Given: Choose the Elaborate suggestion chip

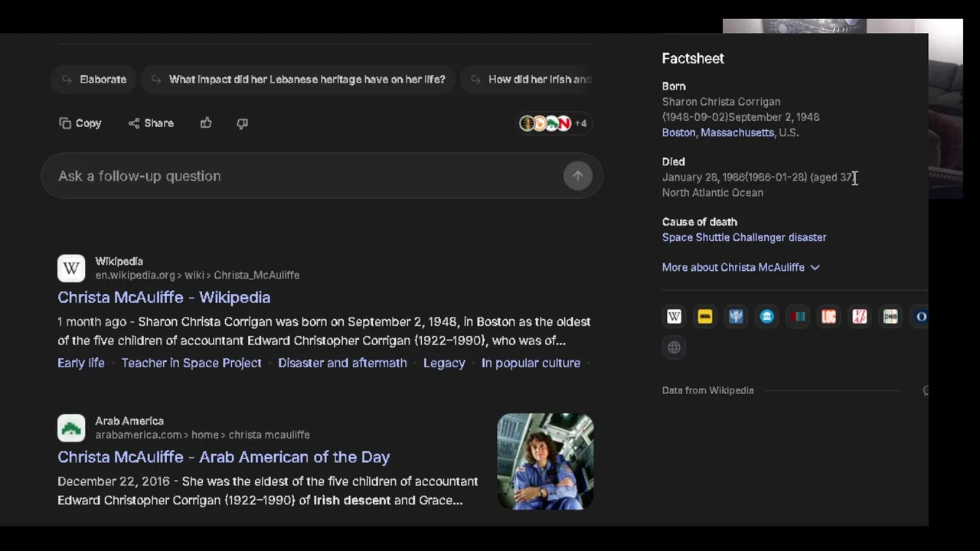Looking at the screenshot, I should click(93, 79).
